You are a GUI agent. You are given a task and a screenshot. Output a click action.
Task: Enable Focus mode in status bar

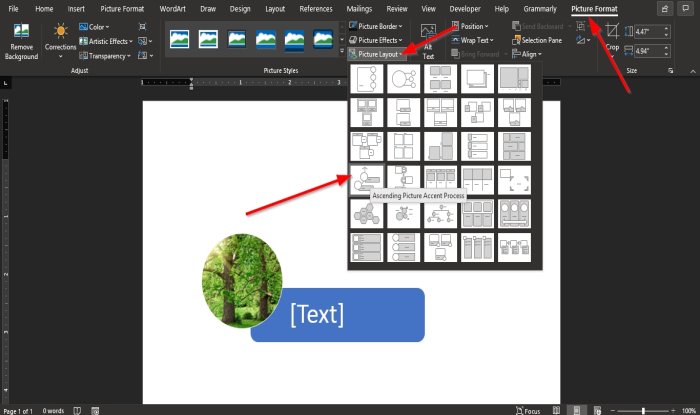(x=528, y=411)
